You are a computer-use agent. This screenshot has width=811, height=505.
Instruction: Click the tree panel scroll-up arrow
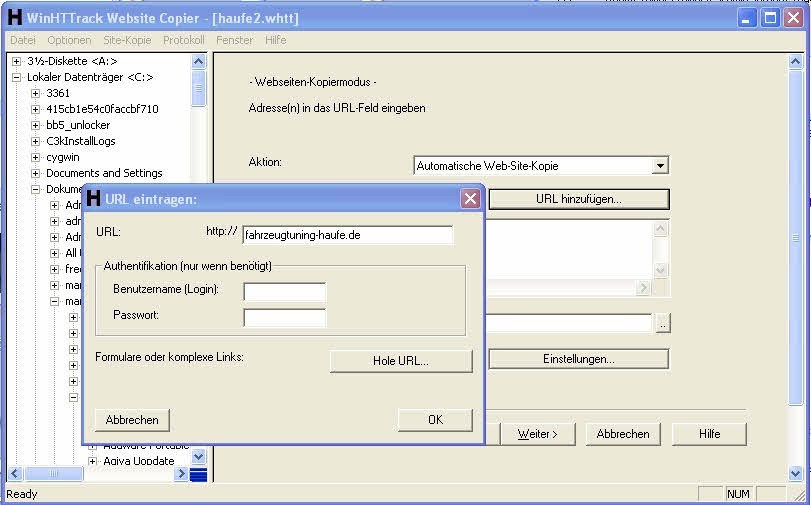[198, 62]
